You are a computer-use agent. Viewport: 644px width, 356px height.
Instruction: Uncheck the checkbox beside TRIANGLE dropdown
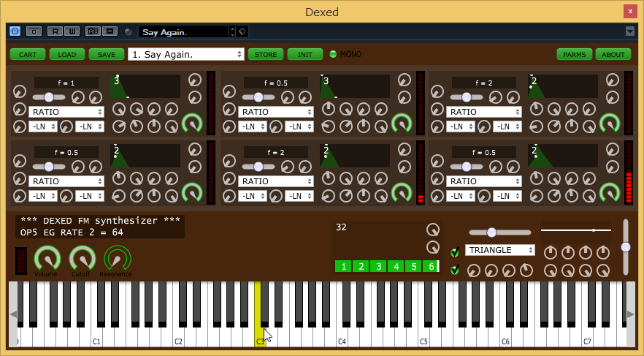click(455, 252)
